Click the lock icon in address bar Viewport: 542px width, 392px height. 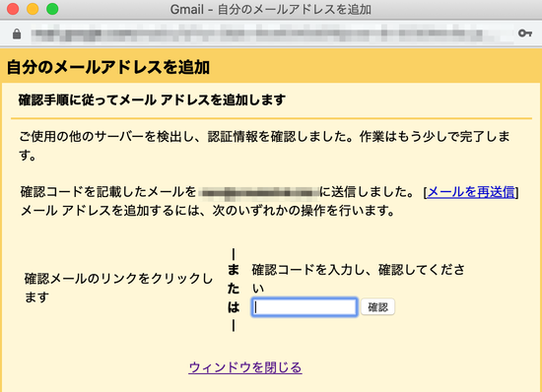[x=17, y=33]
